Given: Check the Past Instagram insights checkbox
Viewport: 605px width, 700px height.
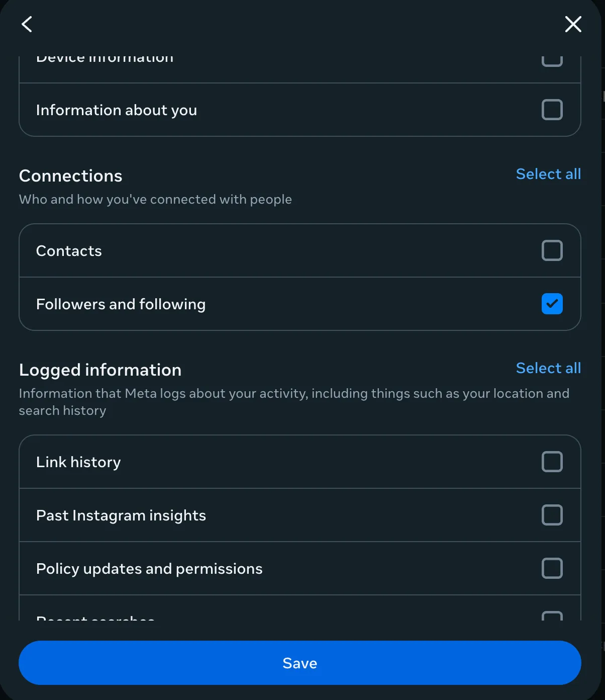Looking at the screenshot, I should (x=552, y=515).
